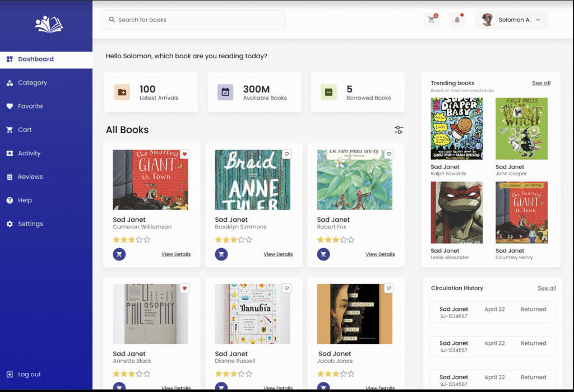The height and width of the screenshot is (392, 574).
Task: Open the shopping cart icon in header
Action: [431, 20]
